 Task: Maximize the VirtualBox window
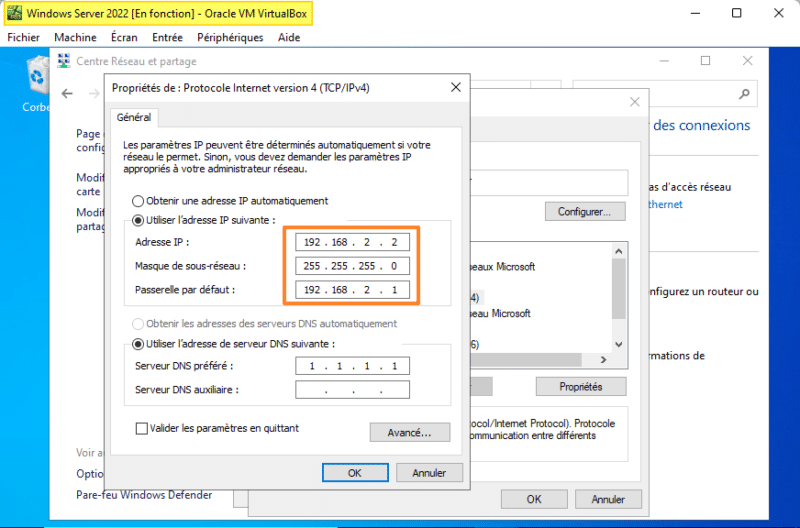click(737, 13)
